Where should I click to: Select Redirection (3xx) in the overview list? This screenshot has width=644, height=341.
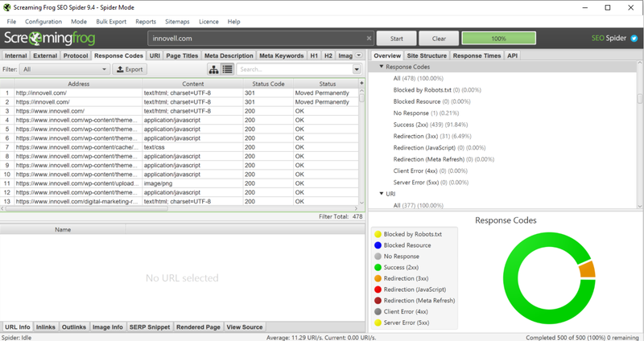point(432,136)
